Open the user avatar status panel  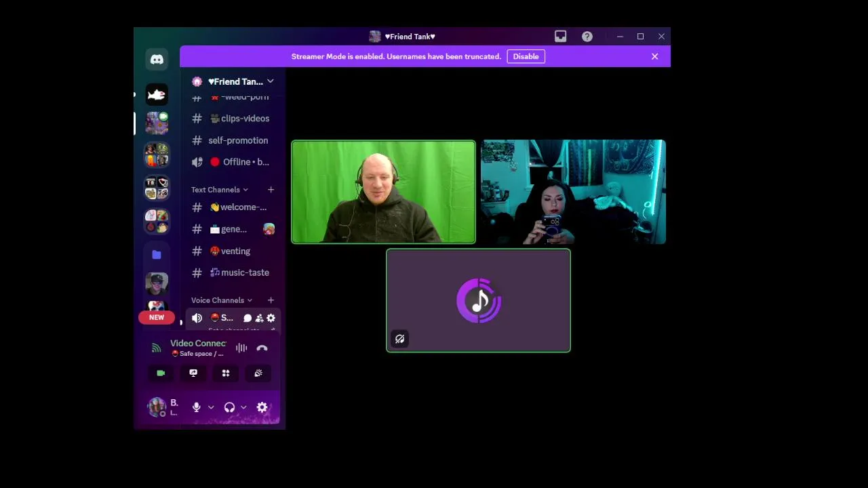157,407
